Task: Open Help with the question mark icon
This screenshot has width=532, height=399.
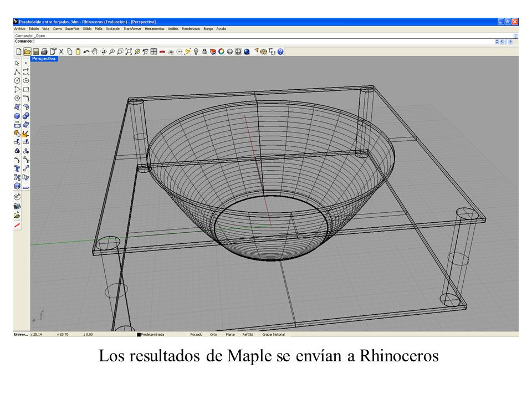Action: coord(280,52)
